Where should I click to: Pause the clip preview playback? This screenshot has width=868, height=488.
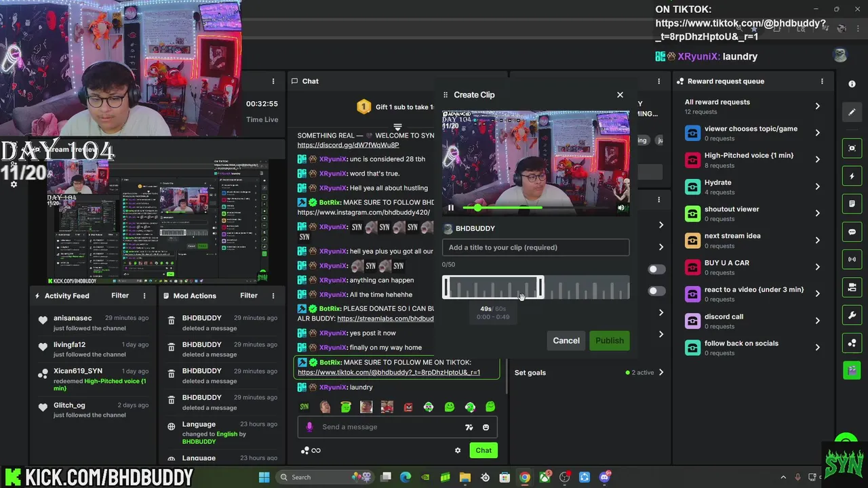(x=451, y=208)
